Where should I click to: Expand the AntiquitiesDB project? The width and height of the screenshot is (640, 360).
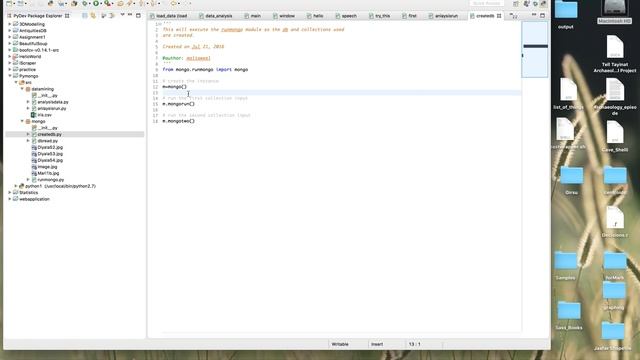(10, 31)
